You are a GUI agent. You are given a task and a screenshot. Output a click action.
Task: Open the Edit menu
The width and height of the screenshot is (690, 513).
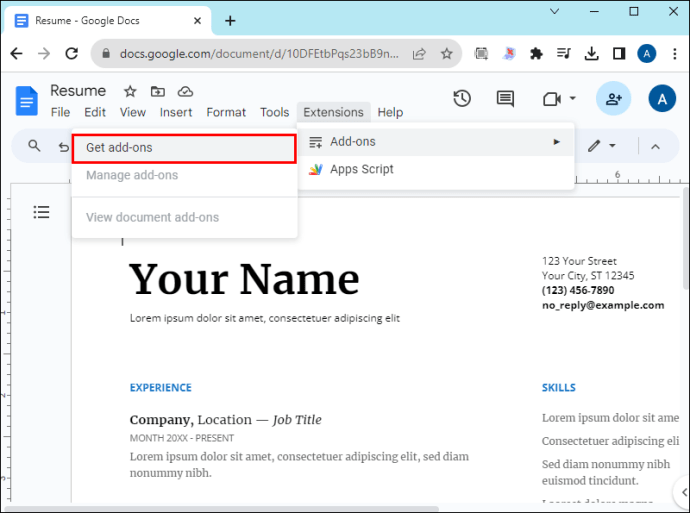[95, 112]
